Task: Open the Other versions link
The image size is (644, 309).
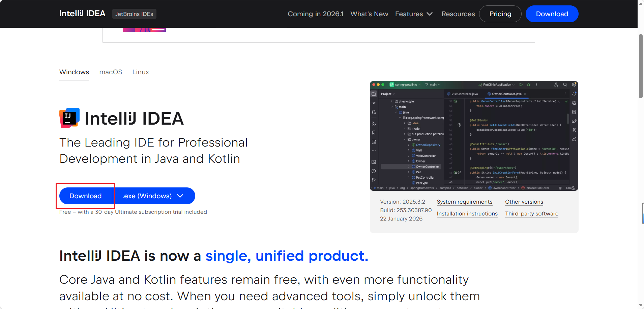Action: pos(524,202)
